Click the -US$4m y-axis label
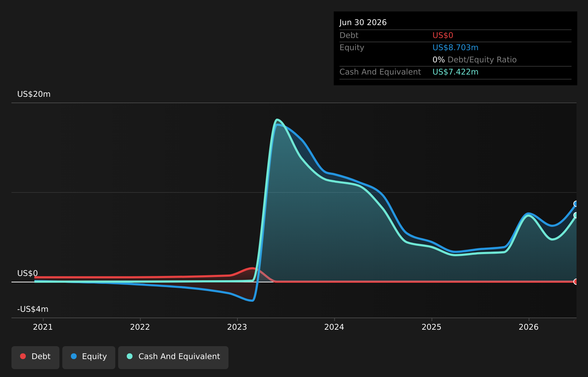The image size is (588, 377). pyautogui.click(x=33, y=309)
